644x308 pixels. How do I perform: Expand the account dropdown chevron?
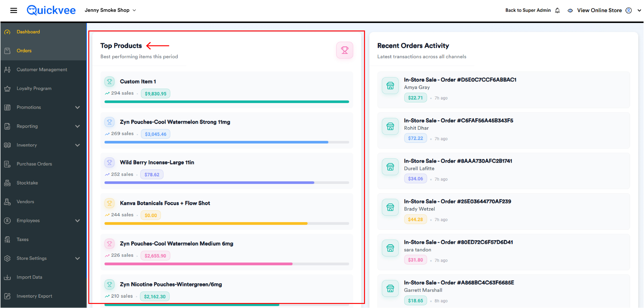pyautogui.click(x=639, y=11)
